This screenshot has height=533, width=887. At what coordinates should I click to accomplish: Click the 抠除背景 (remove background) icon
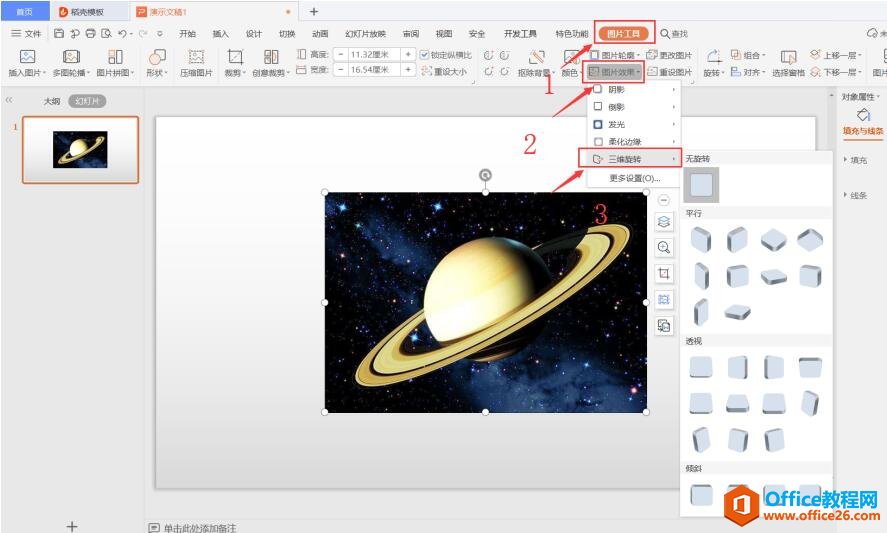click(537, 58)
